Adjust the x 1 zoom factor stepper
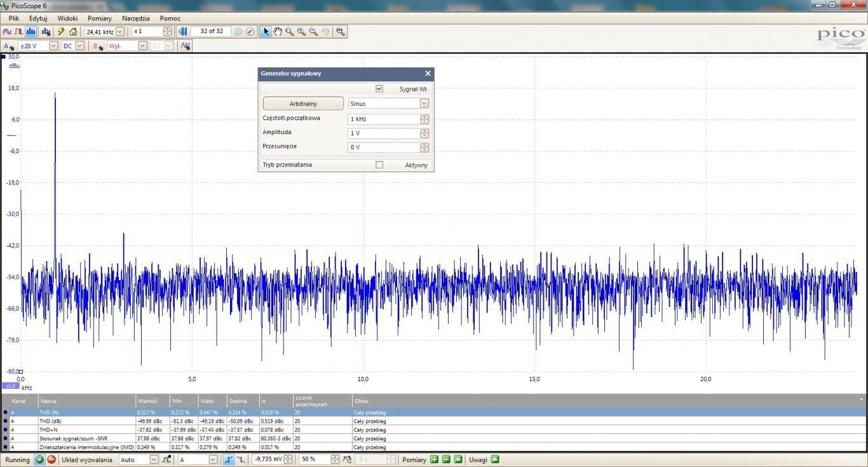The width and height of the screenshot is (868, 467). [168, 31]
